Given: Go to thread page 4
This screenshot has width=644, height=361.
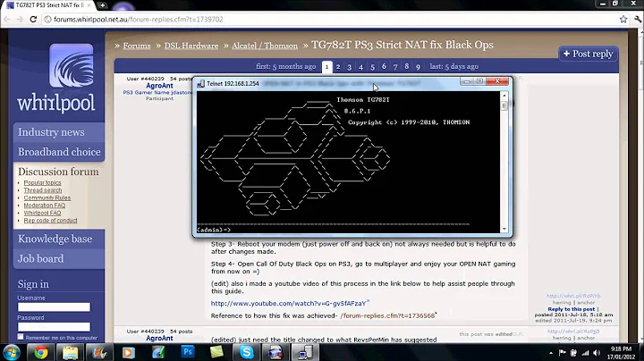Looking at the screenshot, I should (361, 66).
